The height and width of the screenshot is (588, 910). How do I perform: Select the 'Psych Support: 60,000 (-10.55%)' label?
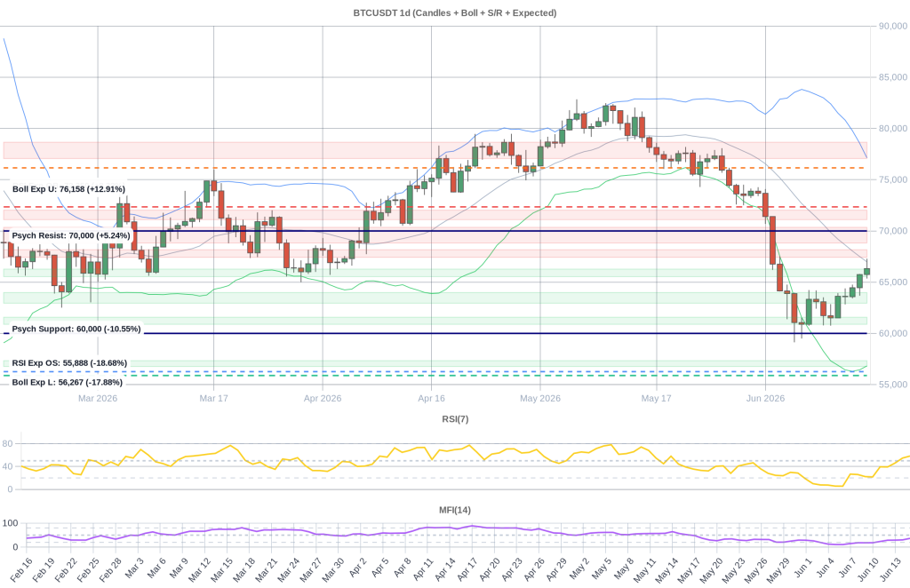[76, 329]
